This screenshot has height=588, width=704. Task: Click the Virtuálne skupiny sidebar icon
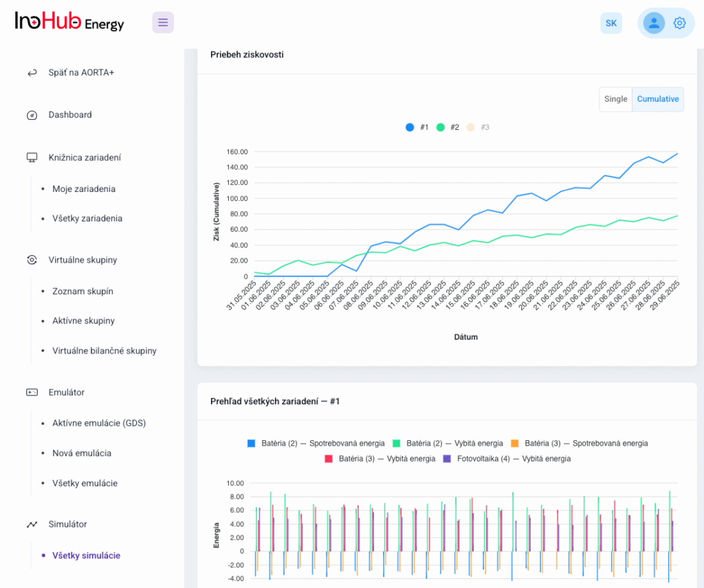coord(32,260)
